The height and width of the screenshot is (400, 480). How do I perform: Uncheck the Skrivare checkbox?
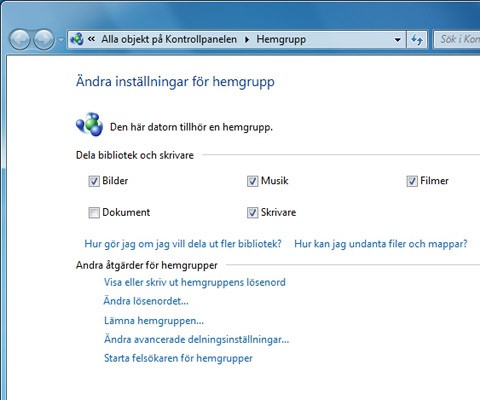[252, 212]
